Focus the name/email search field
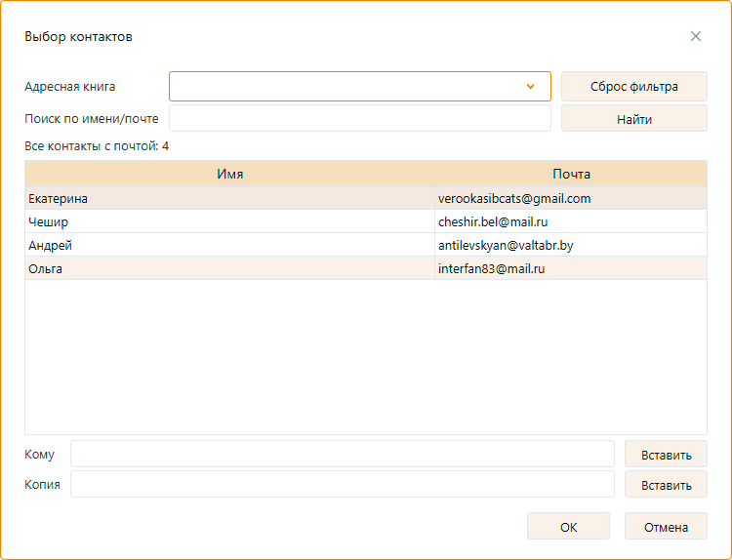Viewport: 732px width, 560px height. click(x=359, y=119)
